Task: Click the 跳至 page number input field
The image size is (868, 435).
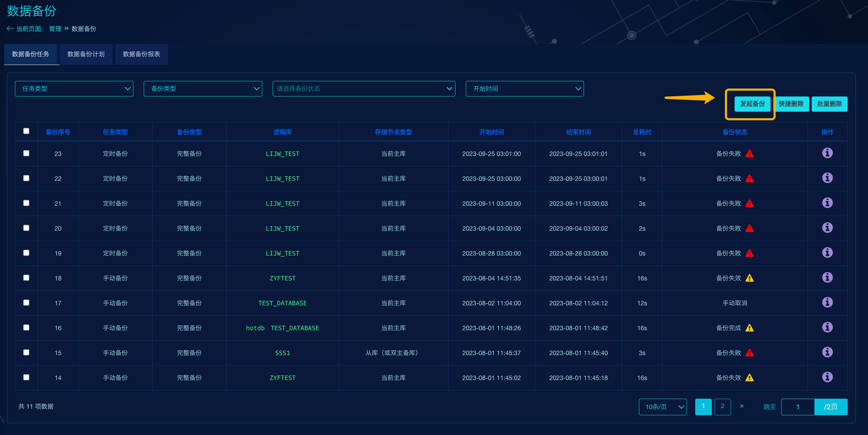Action: click(x=798, y=407)
